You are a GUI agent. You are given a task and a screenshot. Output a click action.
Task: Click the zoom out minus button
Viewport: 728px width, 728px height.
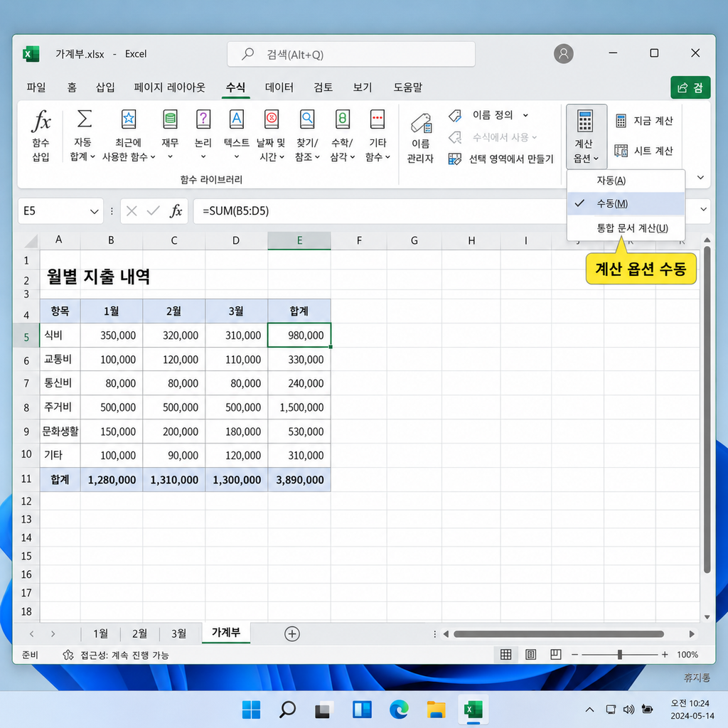pyautogui.click(x=574, y=655)
